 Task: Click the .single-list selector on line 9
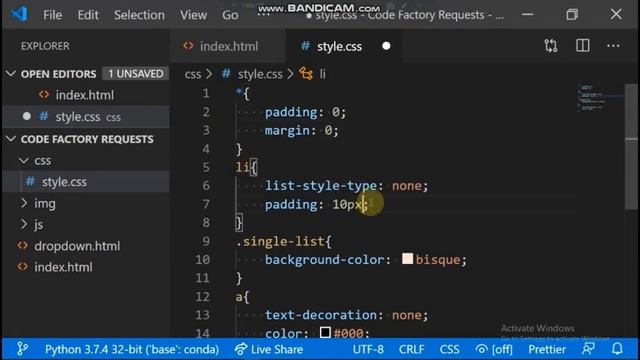tap(280, 241)
